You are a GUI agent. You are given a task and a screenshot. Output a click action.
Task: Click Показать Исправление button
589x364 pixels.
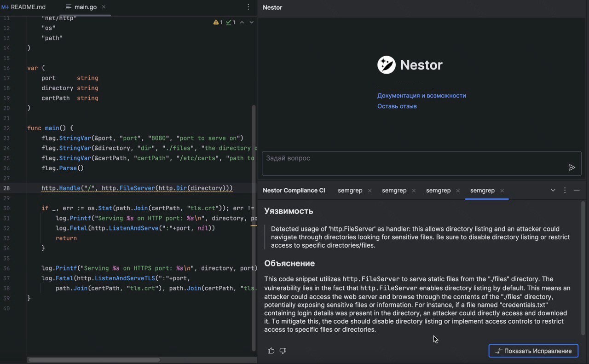[533, 351]
